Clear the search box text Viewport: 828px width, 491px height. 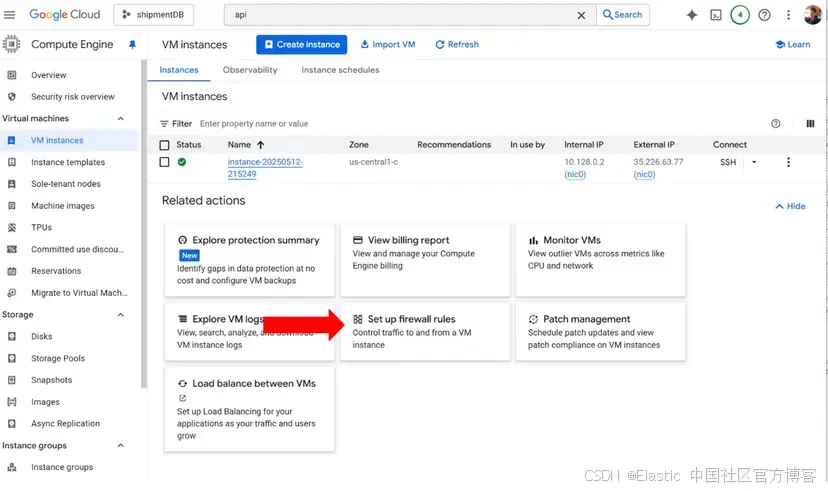581,15
